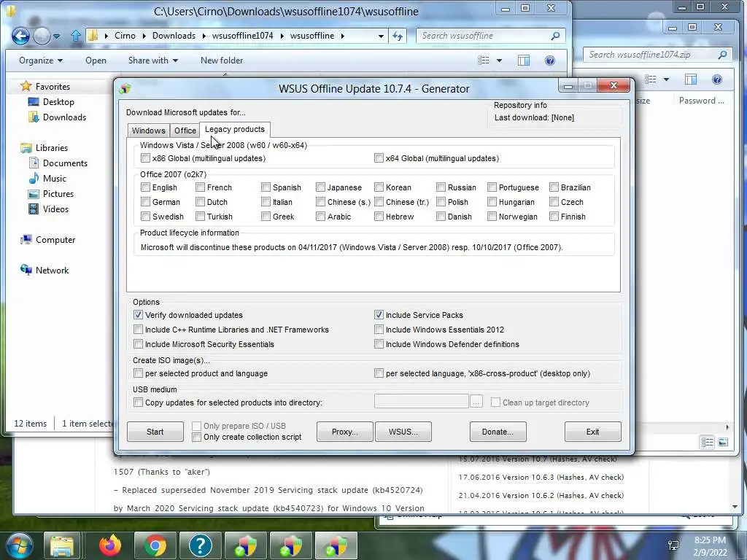Expand view options arrow in background zip window
The image size is (747, 560).
tap(666, 79)
